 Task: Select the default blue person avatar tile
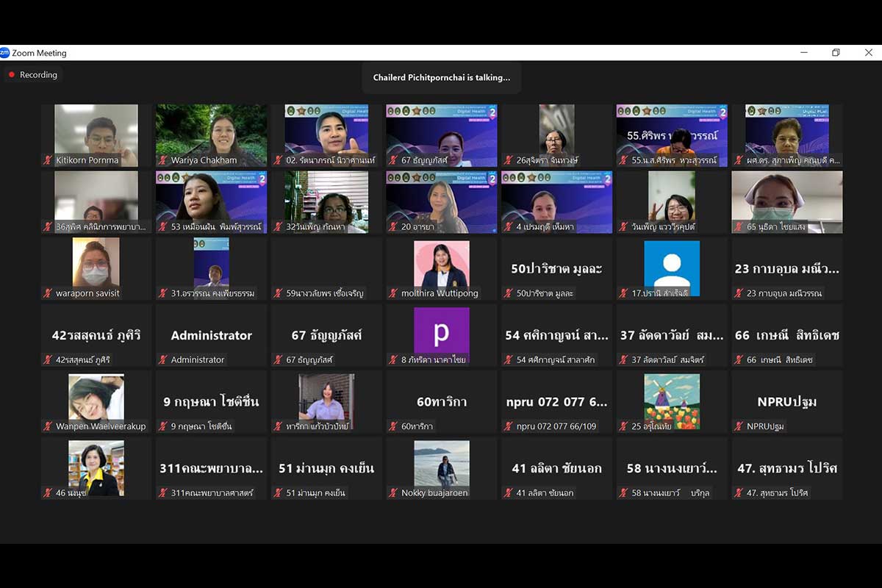pos(672,268)
